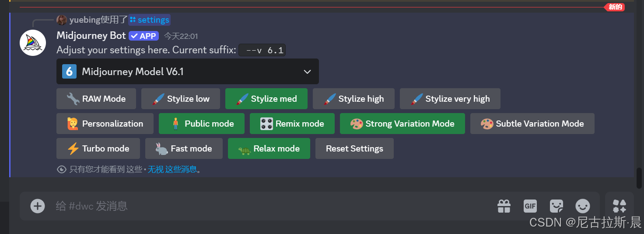The image size is (644, 234).
Task: Choose Strong Variation Mode
Action: 402,124
